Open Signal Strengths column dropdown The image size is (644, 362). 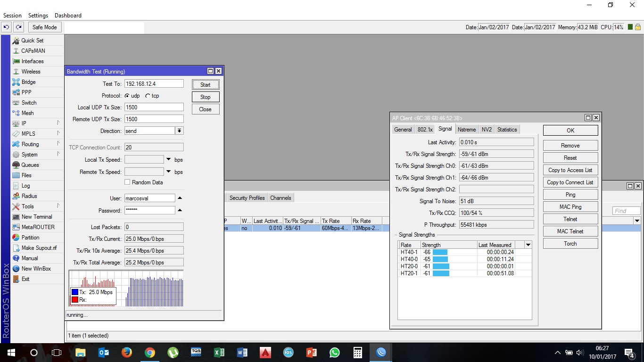click(x=528, y=245)
